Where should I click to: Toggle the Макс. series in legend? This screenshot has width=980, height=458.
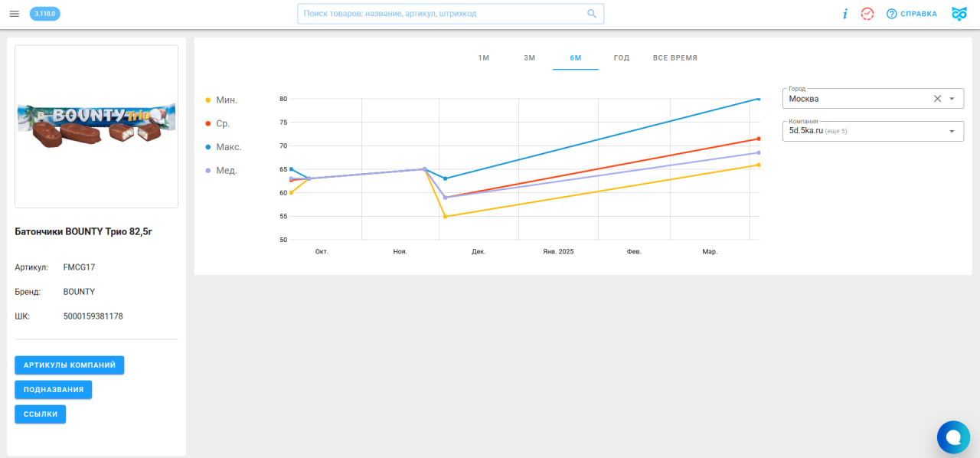pos(224,147)
